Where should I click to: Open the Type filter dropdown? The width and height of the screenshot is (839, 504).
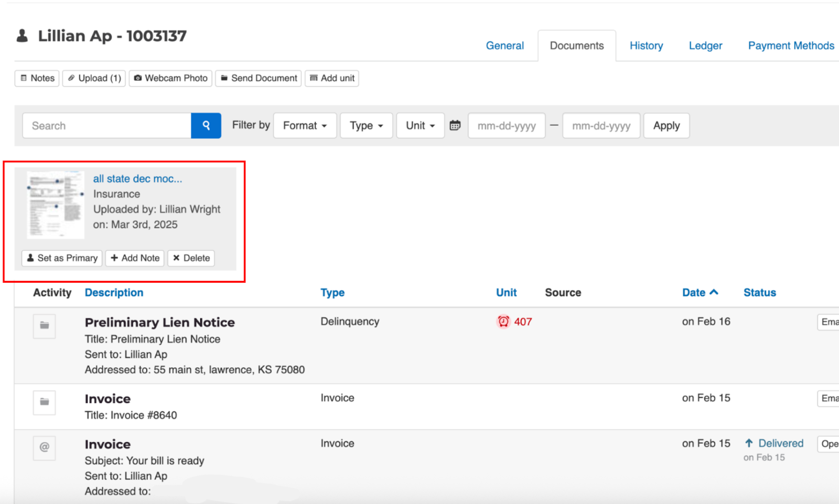tap(366, 126)
